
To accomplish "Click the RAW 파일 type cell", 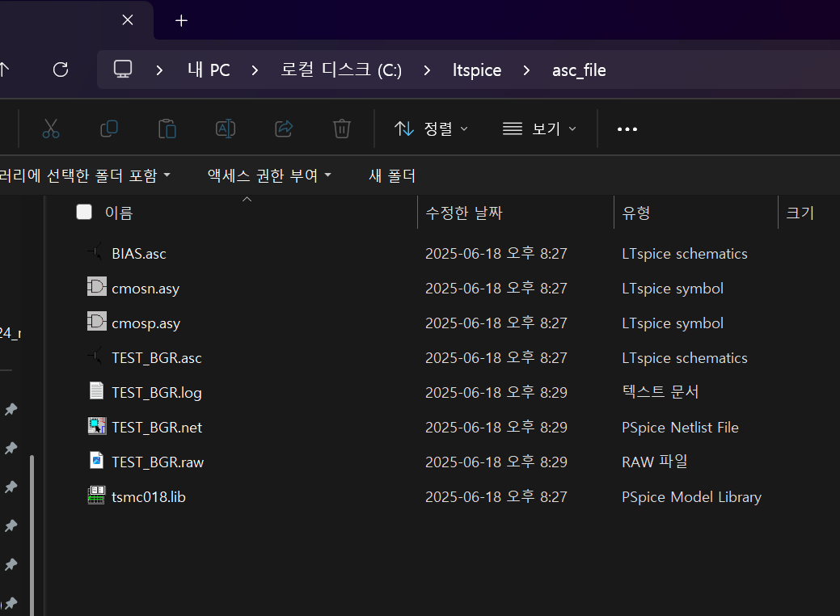I will (x=654, y=462).
